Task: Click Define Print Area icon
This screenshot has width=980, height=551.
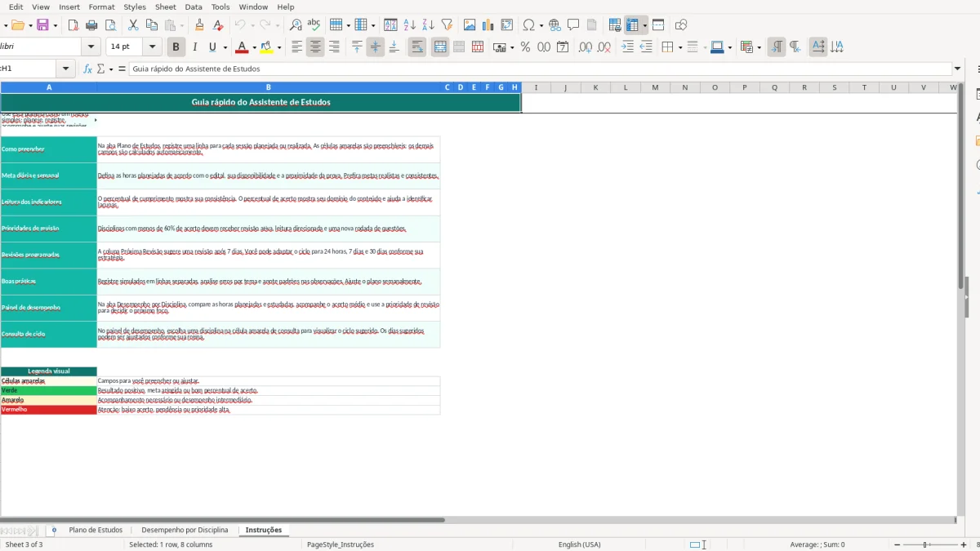Action: click(x=615, y=25)
